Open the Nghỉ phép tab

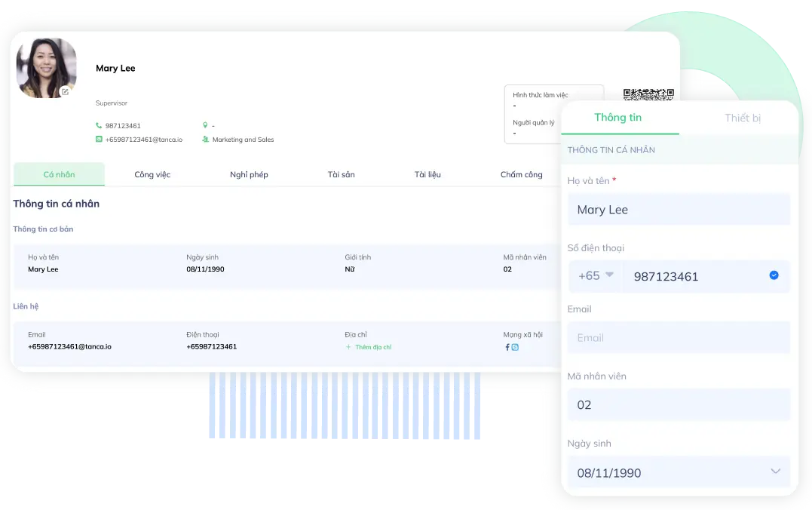point(249,174)
